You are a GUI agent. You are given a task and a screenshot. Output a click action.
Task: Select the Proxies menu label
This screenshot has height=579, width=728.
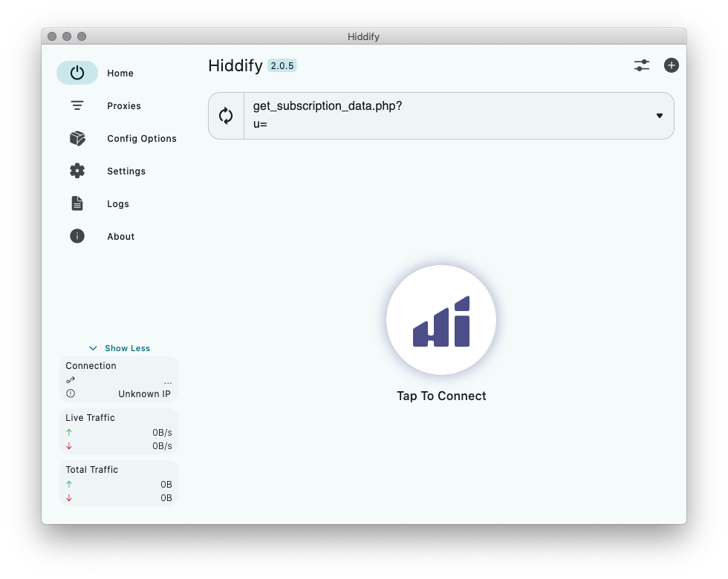click(x=124, y=105)
